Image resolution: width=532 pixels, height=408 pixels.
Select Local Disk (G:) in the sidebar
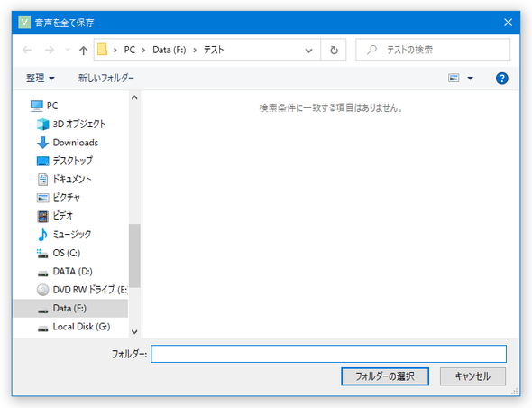click(81, 327)
